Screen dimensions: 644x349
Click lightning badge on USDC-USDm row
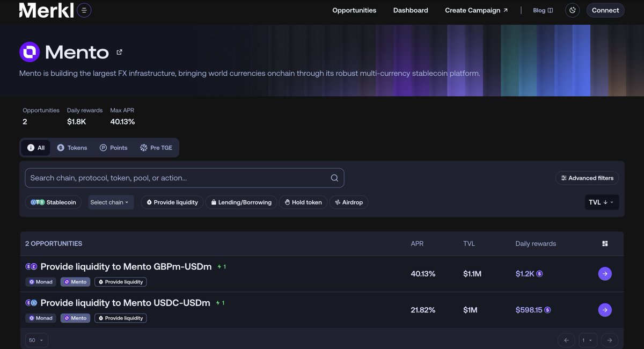tap(219, 303)
